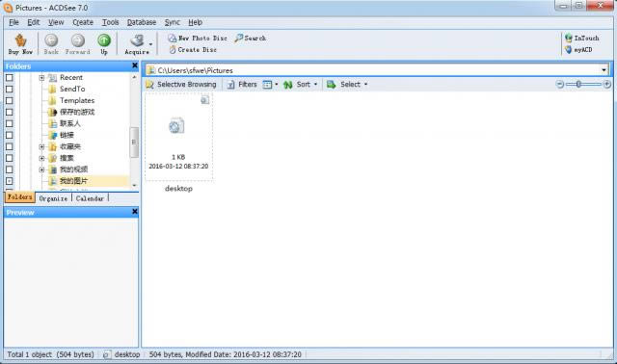The image size is (617, 364).
Task: Click the Buy Now basket icon
Action: (x=20, y=40)
